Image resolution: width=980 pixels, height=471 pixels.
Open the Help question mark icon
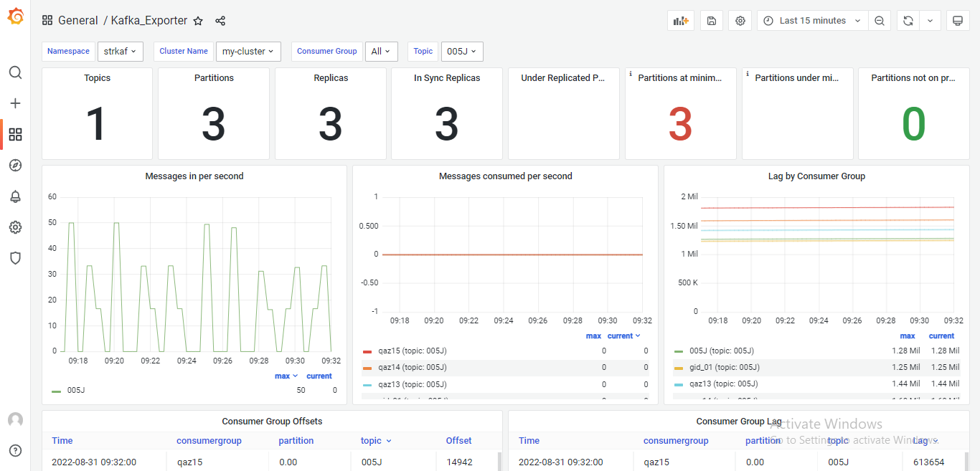pyautogui.click(x=15, y=451)
